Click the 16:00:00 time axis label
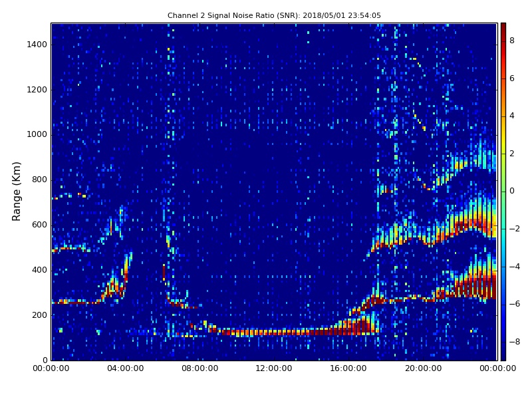Viewport: 532px width, 399px height. 348,368
